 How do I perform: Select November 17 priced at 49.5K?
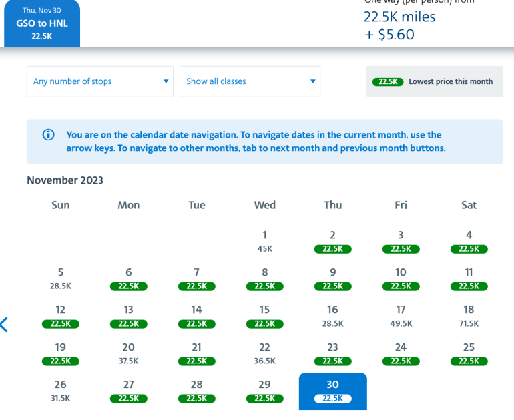tap(401, 316)
